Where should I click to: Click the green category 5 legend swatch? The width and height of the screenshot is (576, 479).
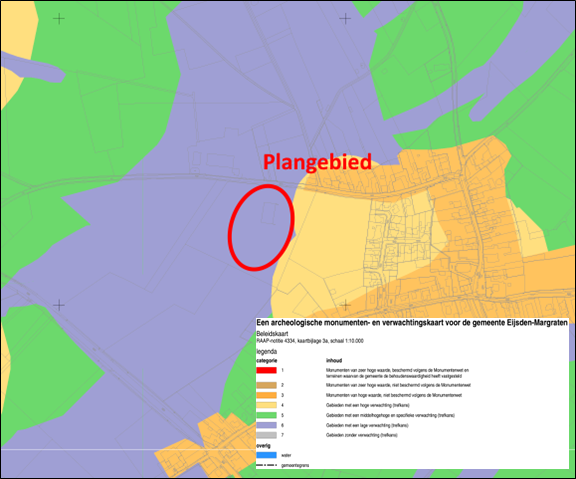click(x=266, y=415)
